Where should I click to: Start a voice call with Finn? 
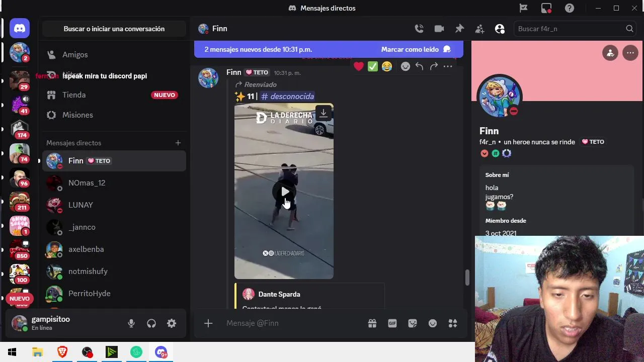coord(419,29)
